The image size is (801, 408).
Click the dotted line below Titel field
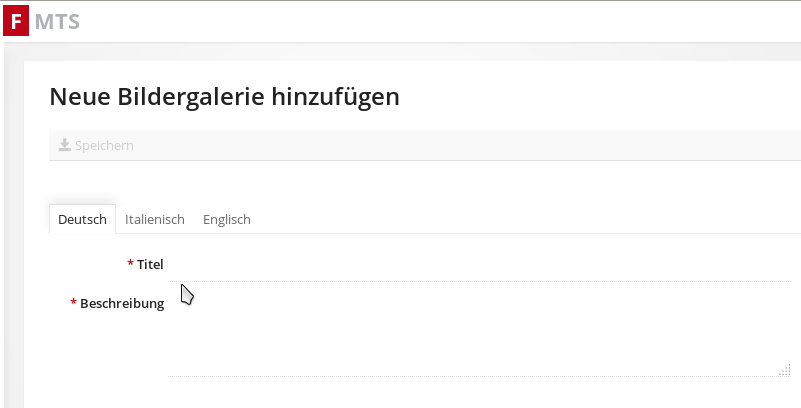pos(480,281)
